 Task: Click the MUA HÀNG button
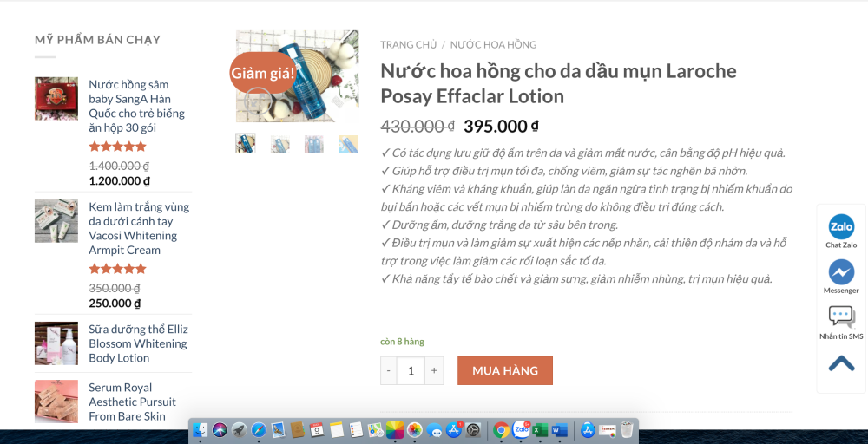coord(505,370)
